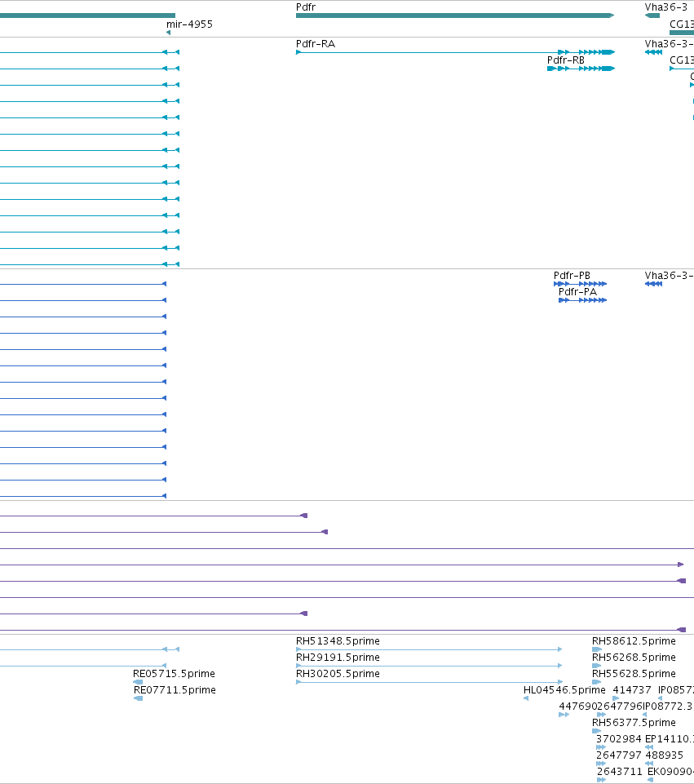Click the Pdfr gene name label
This screenshot has width=694, height=784.
[305, 7]
